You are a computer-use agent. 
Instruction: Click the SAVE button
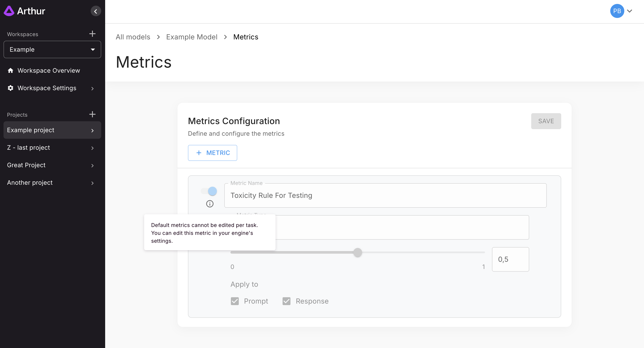point(546,121)
